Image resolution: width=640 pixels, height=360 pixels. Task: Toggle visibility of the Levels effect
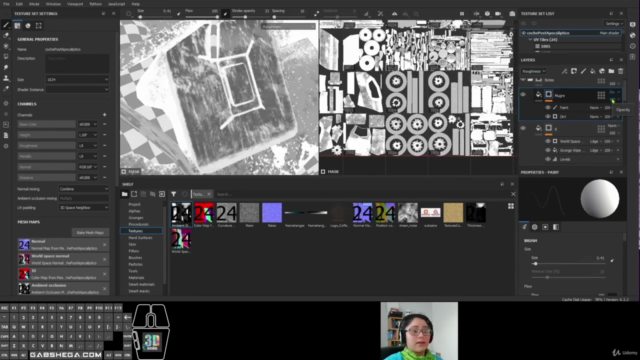pyautogui.click(x=548, y=159)
